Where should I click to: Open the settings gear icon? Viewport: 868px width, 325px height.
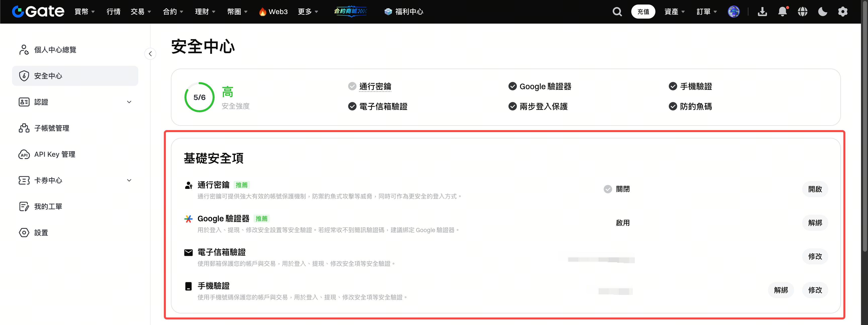click(x=842, y=12)
